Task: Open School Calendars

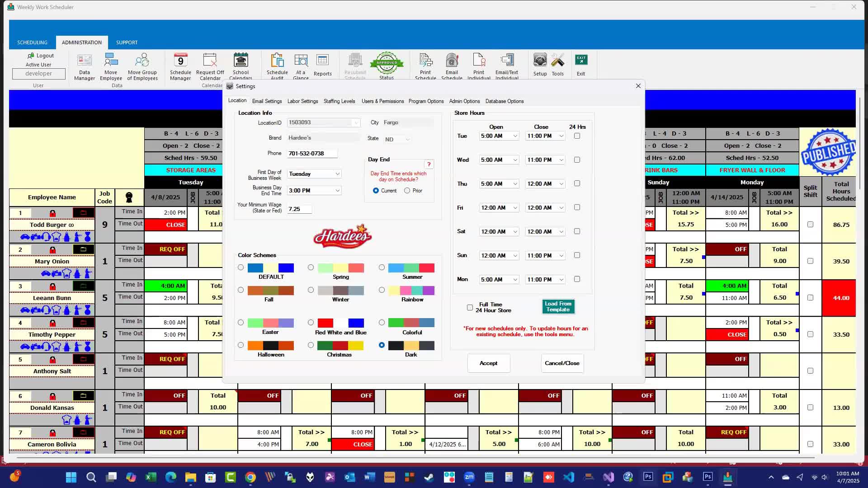Action: coord(241,67)
